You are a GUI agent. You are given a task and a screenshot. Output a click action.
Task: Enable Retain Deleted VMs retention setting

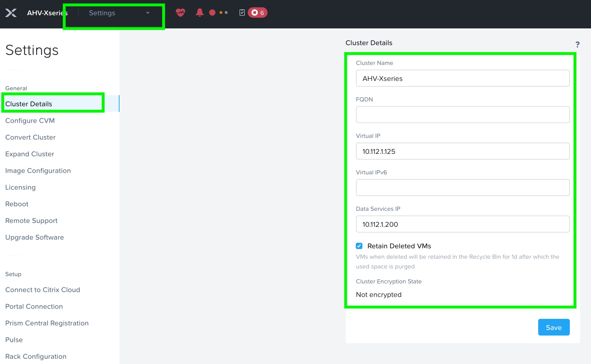coord(359,246)
